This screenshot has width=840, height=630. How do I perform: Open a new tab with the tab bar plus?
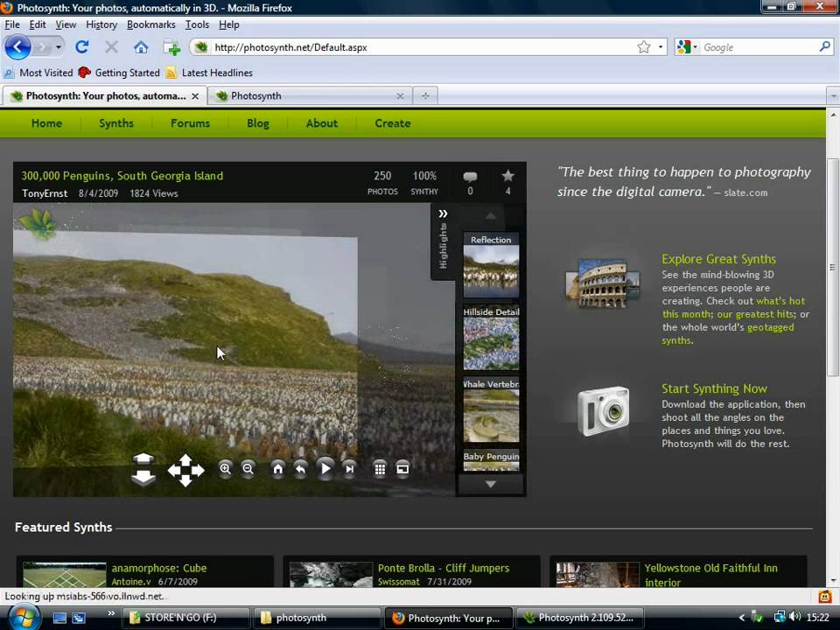click(x=425, y=96)
